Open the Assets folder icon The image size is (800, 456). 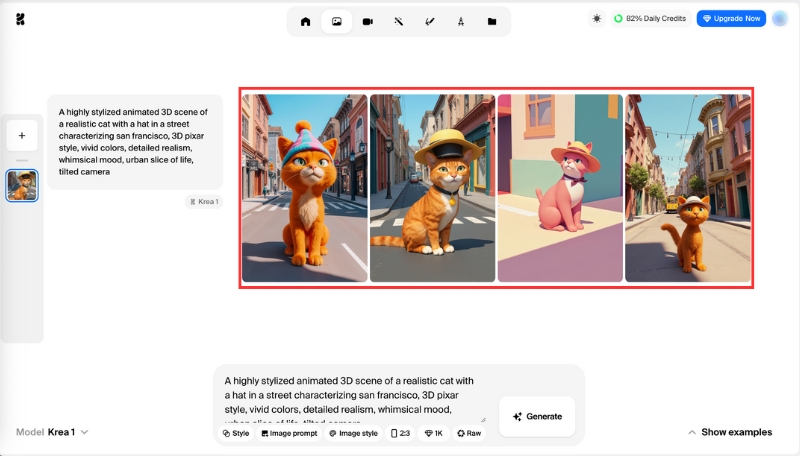491,21
